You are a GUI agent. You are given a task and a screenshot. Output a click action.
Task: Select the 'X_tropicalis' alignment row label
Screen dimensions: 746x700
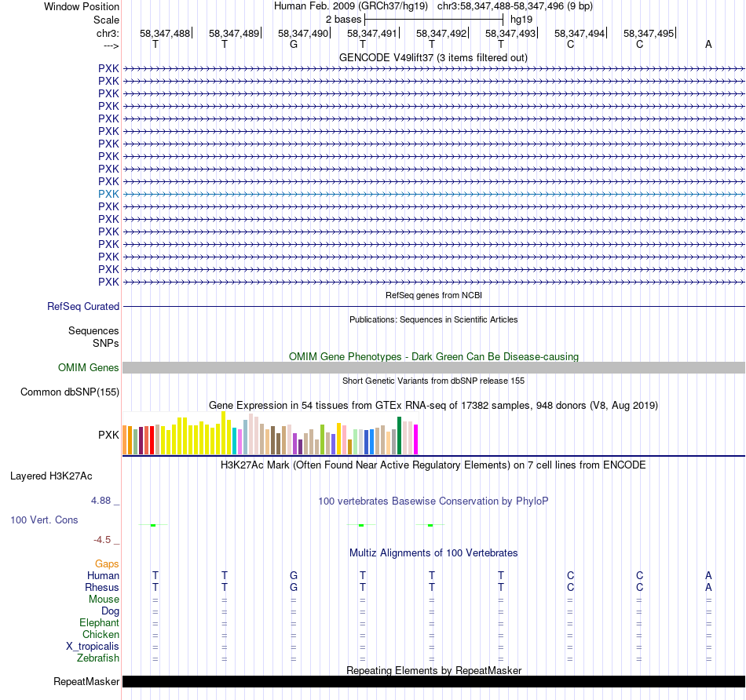(93, 647)
